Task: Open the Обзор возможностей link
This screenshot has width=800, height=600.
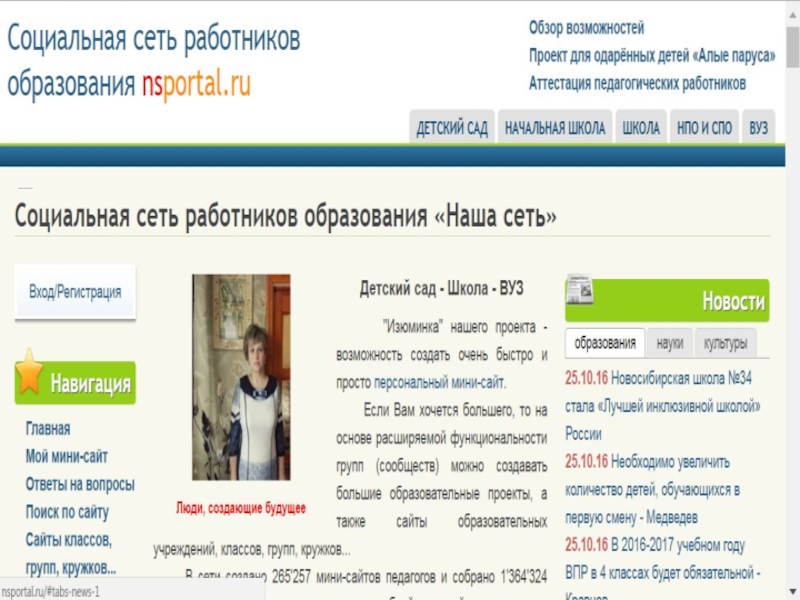Action: pyautogui.click(x=586, y=28)
